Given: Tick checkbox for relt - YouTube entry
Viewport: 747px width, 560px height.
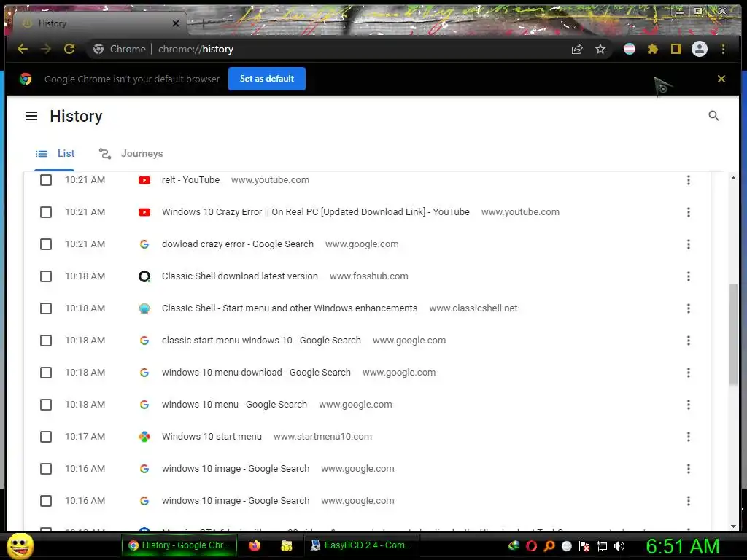Looking at the screenshot, I should (46, 180).
